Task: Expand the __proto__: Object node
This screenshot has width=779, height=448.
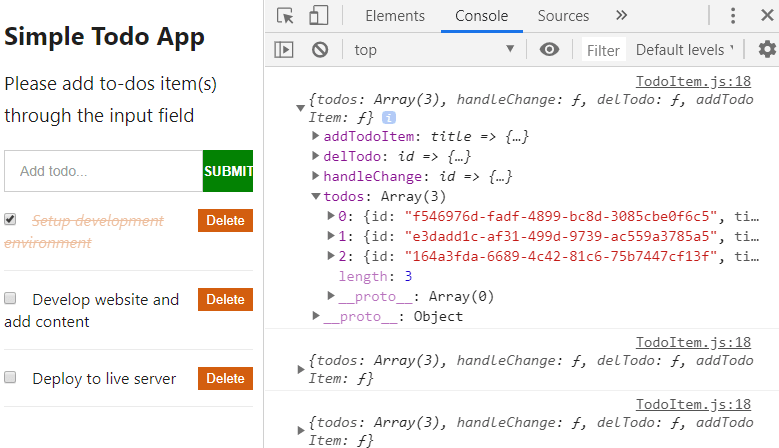Action: click(315, 316)
